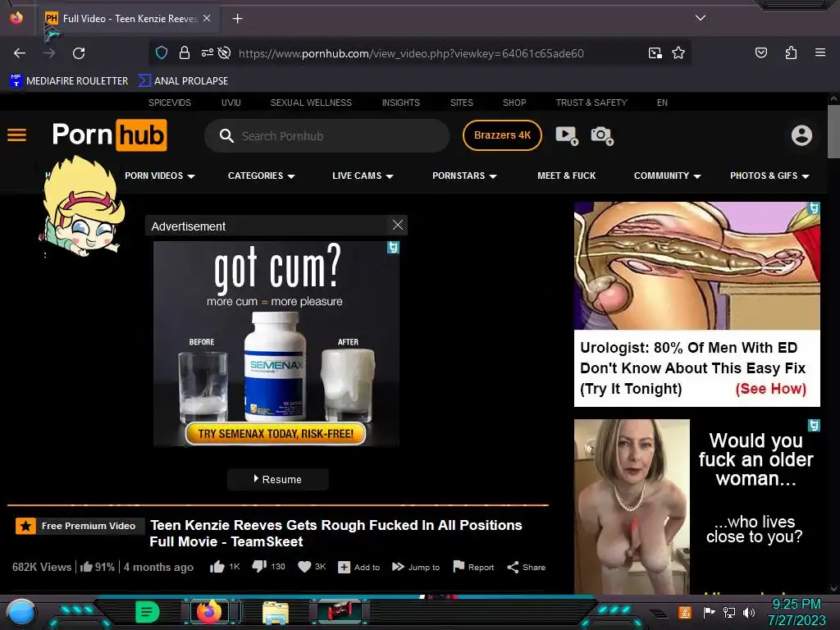Open the user account menu icon
The width and height of the screenshot is (840, 630).
tap(801, 135)
